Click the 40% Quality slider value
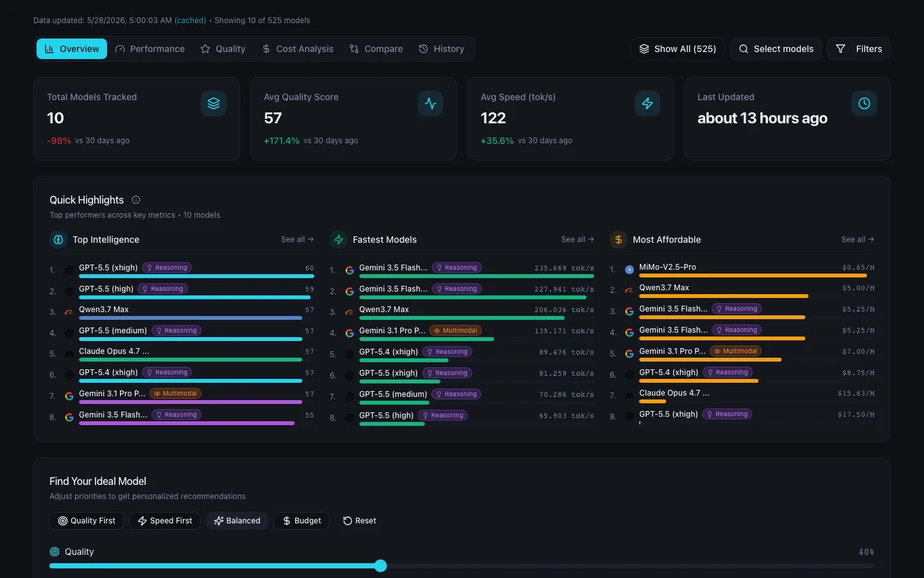The image size is (924, 578). pyautogui.click(x=866, y=552)
